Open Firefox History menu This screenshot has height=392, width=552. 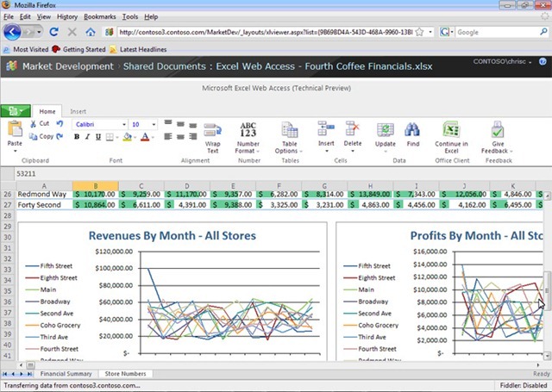[x=67, y=17]
